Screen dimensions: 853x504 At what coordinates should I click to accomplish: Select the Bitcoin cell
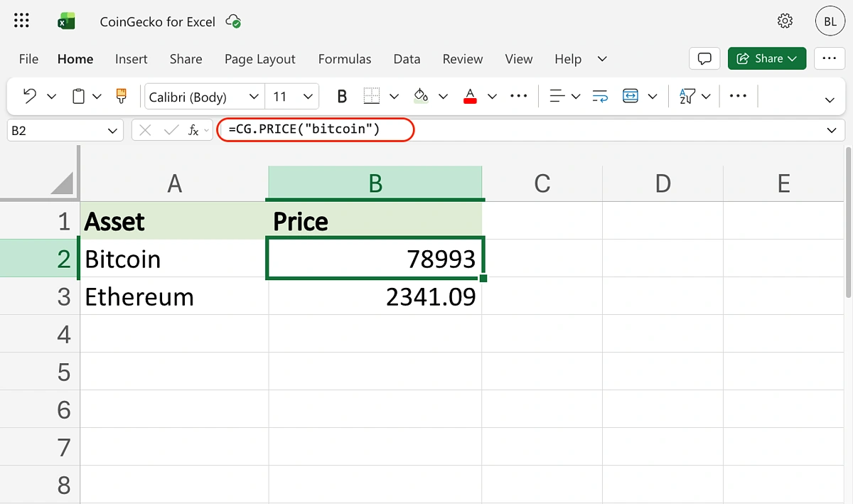pyautogui.click(x=174, y=259)
